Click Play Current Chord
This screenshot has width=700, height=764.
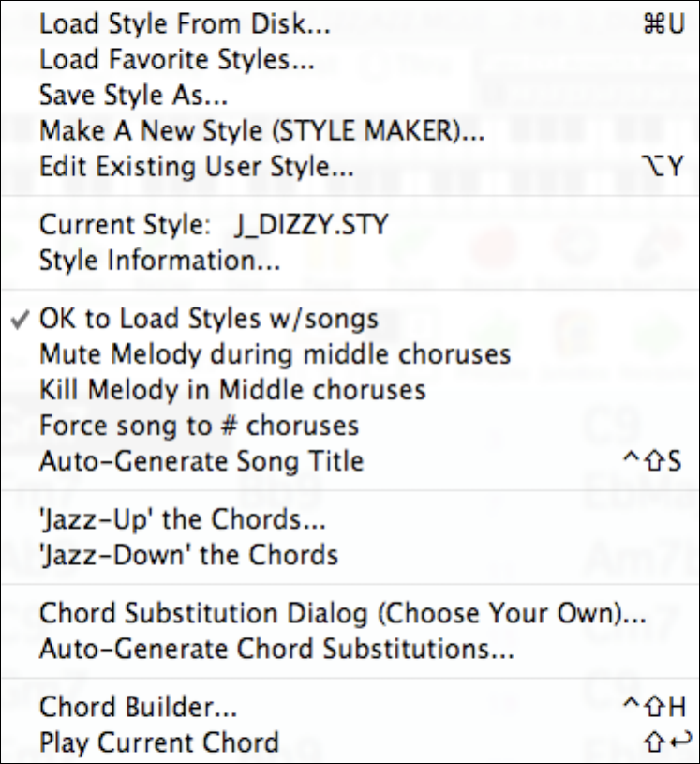159,742
